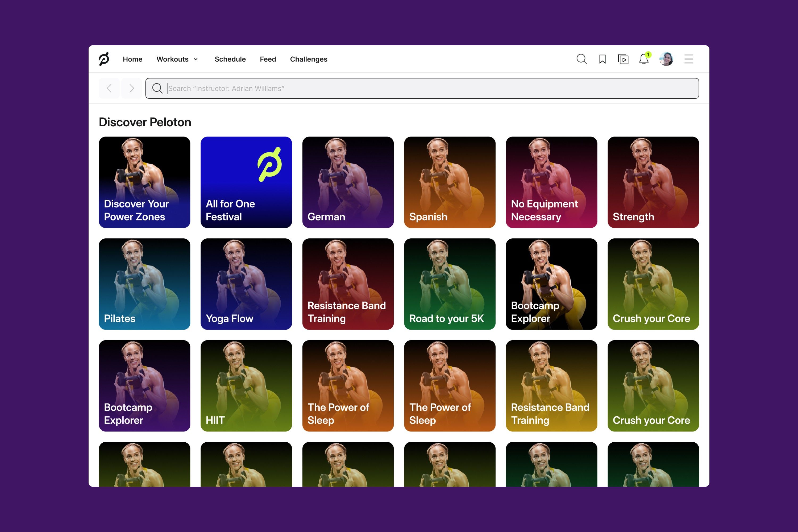798x532 pixels.
Task: Open profile avatar
Action: [x=666, y=59]
